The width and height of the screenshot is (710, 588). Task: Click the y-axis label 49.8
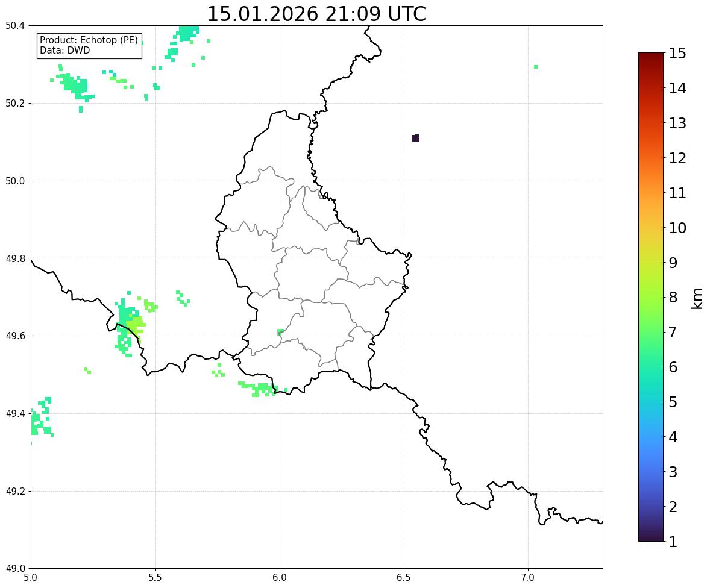pos(14,258)
